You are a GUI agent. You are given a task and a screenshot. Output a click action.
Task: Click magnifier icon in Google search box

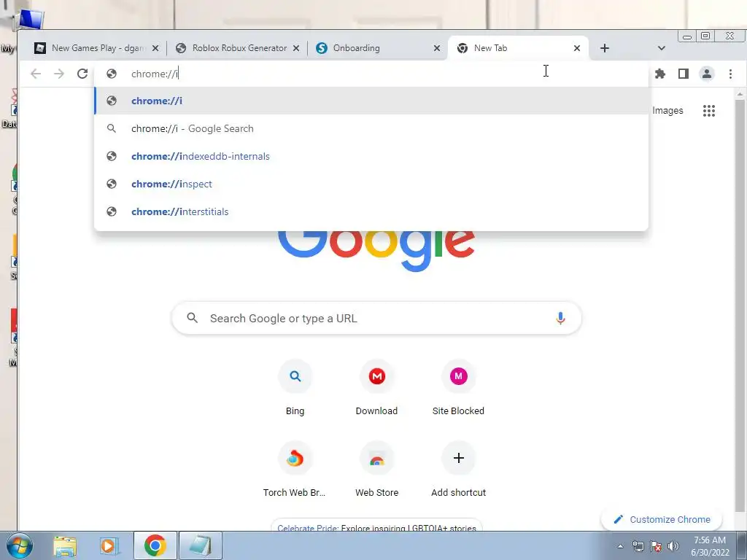pos(192,318)
